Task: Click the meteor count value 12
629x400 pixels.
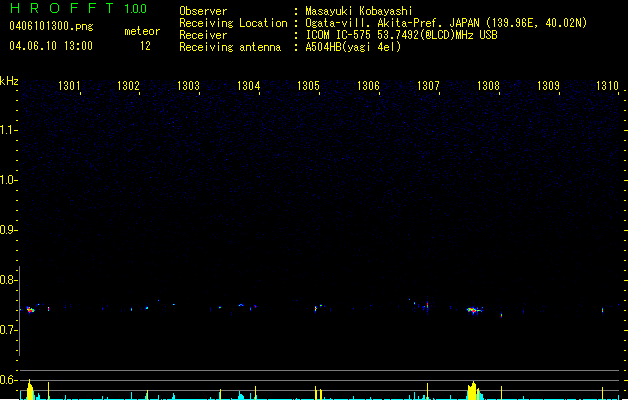Action: point(145,46)
